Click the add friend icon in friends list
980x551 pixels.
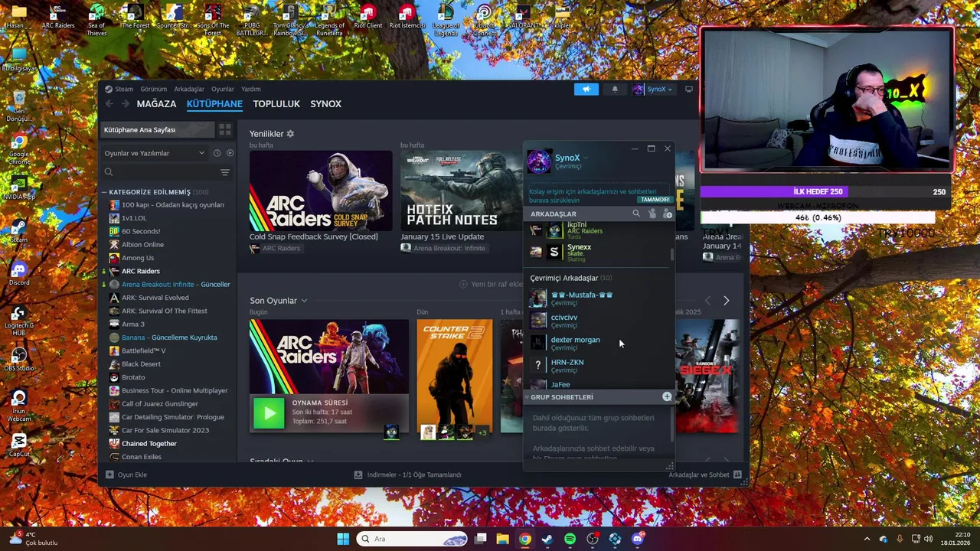(x=667, y=214)
